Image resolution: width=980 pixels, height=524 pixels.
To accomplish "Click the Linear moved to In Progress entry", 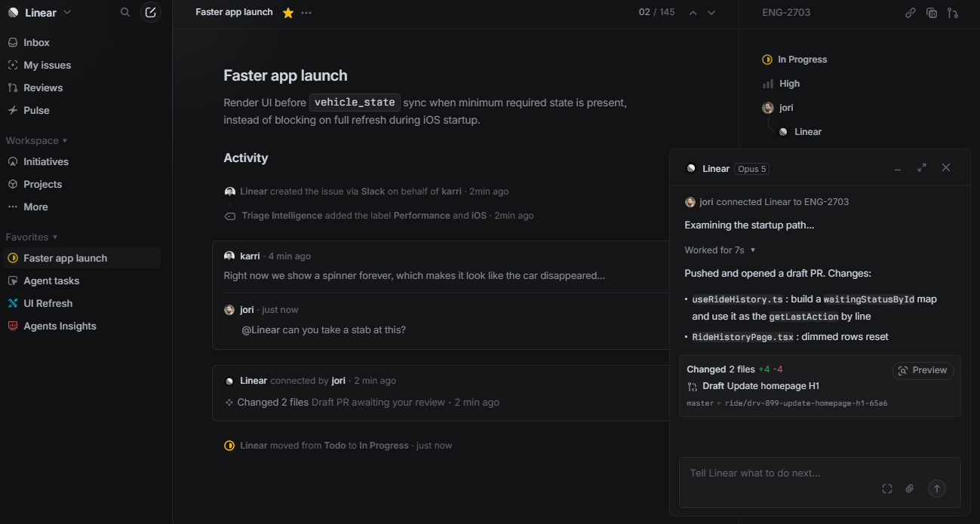I will click(x=338, y=446).
